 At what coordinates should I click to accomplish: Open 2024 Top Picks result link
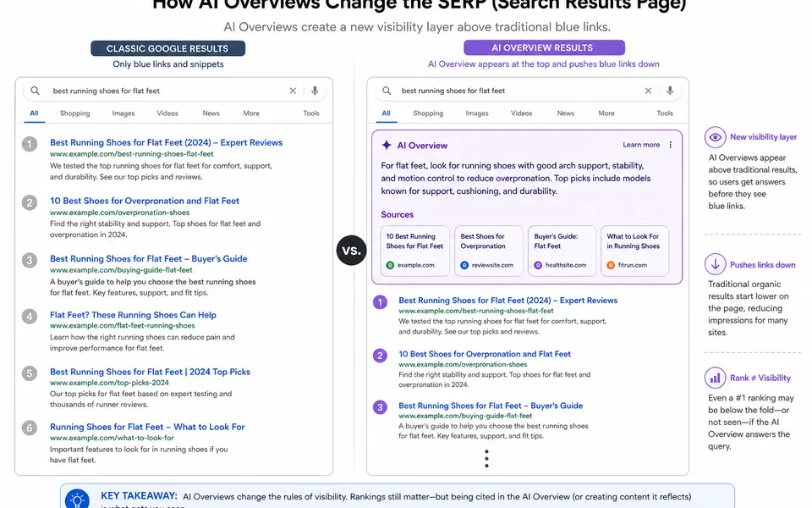(151, 372)
